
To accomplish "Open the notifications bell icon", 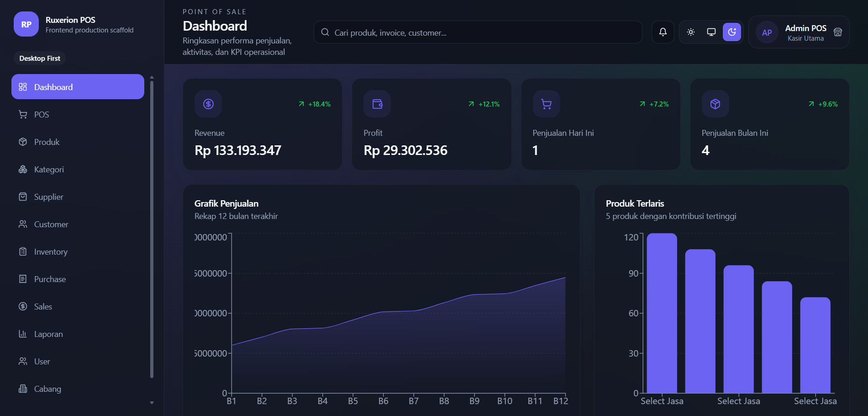I will click(x=663, y=32).
